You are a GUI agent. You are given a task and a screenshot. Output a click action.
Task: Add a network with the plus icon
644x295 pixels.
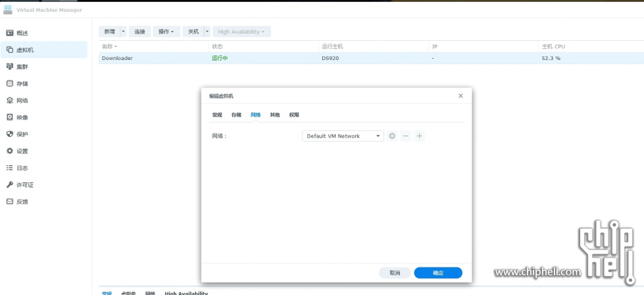click(419, 136)
